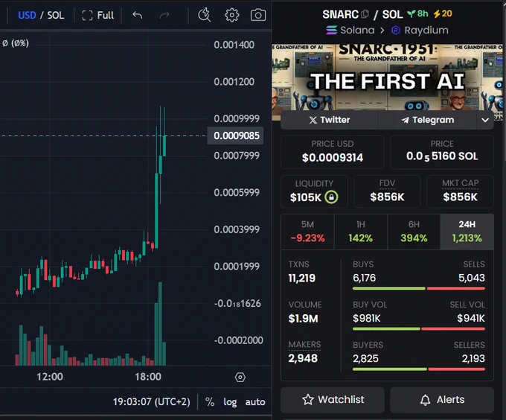Viewport: 506px width, 420px height.
Task: Select the 24H timeframe tab
Action: (x=467, y=232)
